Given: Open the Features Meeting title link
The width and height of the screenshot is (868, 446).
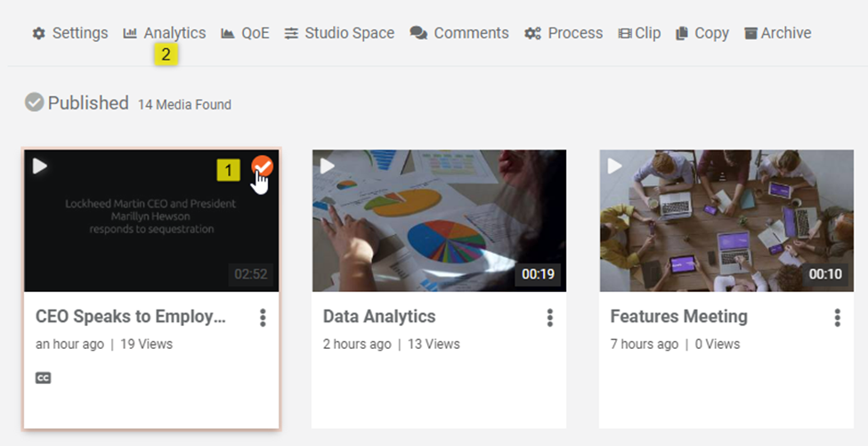Looking at the screenshot, I should pos(678,317).
